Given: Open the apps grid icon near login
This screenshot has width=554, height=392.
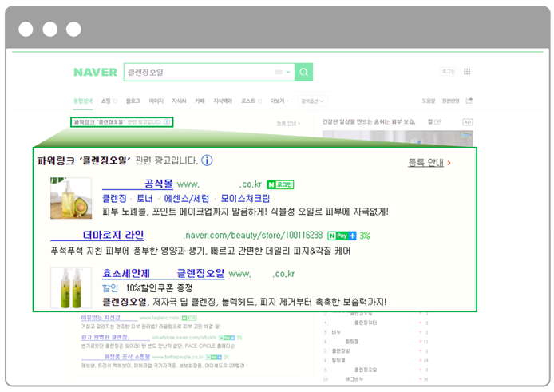Looking at the screenshot, I should [x=467, y=72].
